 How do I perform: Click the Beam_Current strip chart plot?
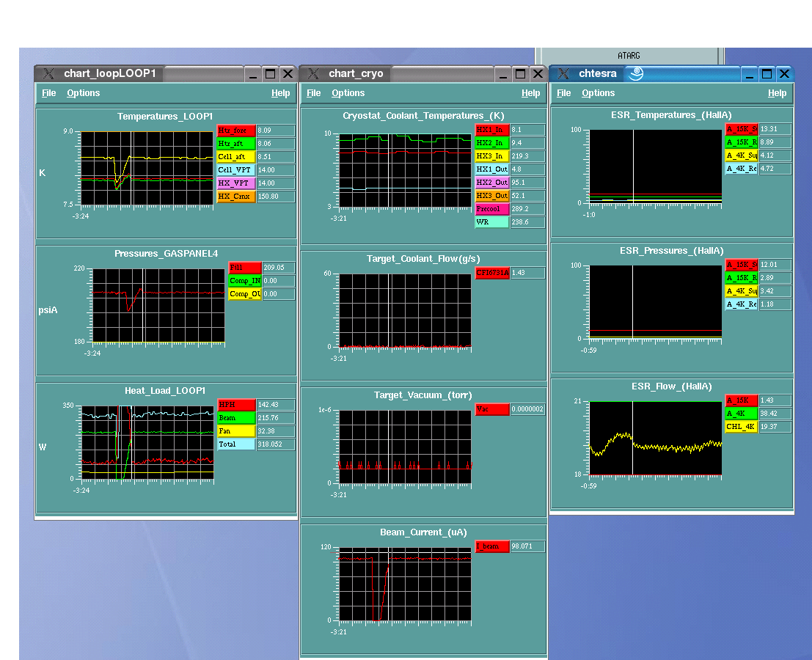pos(405,584)
